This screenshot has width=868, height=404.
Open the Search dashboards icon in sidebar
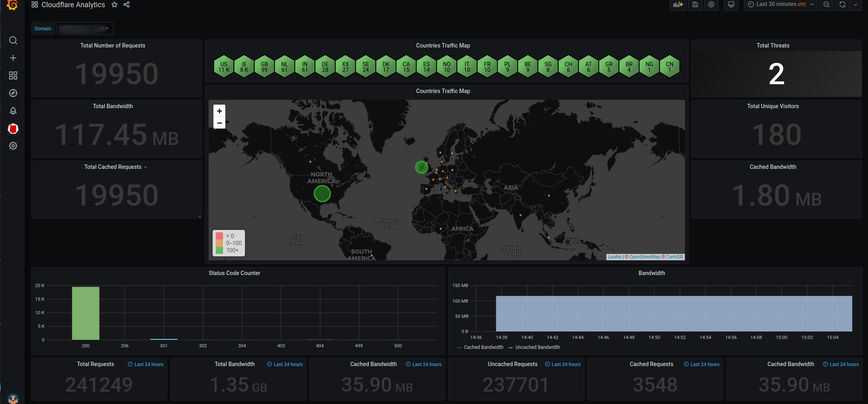(x=13, y=40)
